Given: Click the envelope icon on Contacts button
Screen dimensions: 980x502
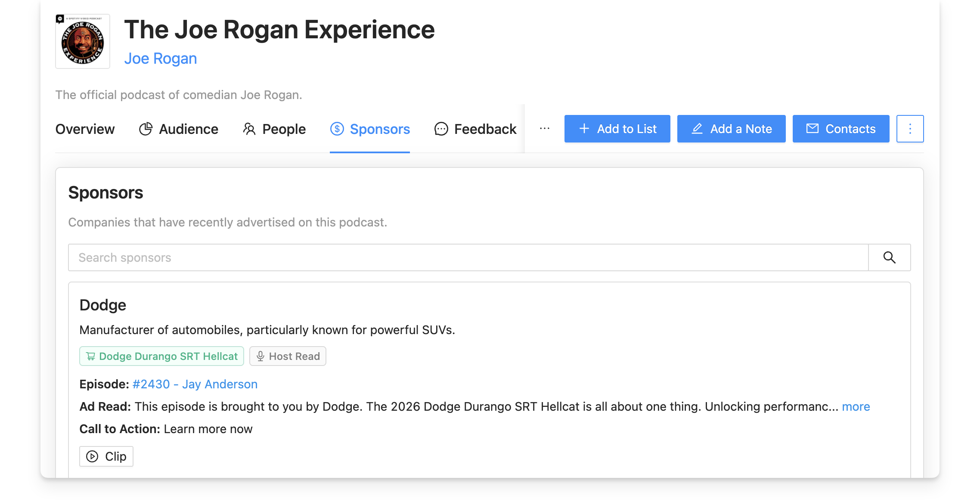Looking at the screenshot, I should tap(812, 128).
